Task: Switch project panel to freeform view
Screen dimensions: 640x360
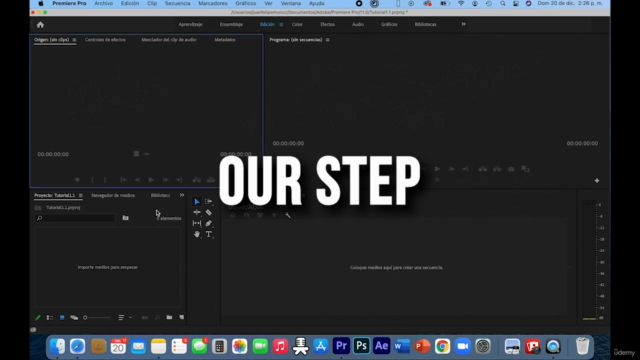Action: click(x=74, y=318)
